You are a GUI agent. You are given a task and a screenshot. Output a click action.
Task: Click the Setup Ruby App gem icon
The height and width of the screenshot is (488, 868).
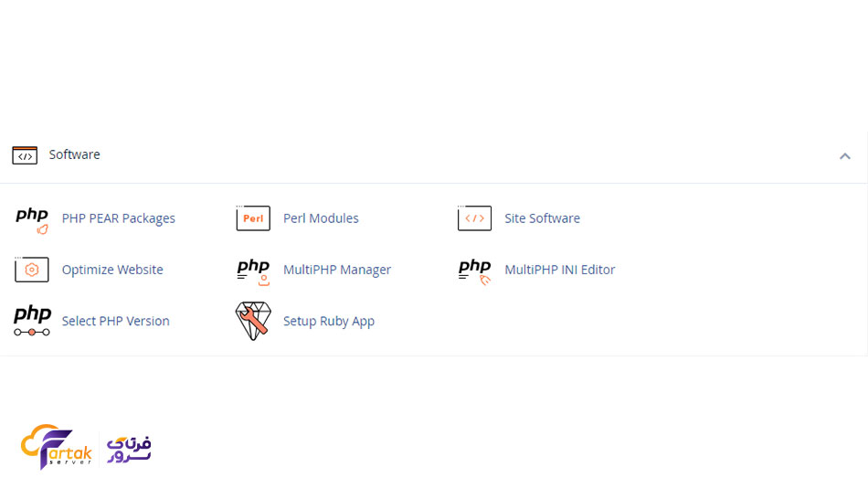pos(253,322)
